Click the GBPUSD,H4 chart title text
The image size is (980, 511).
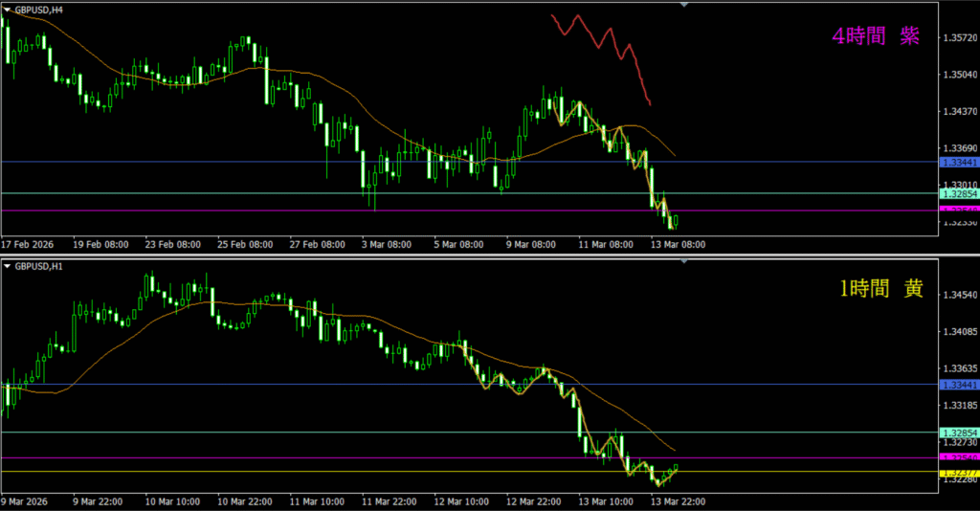coord(39,10)
